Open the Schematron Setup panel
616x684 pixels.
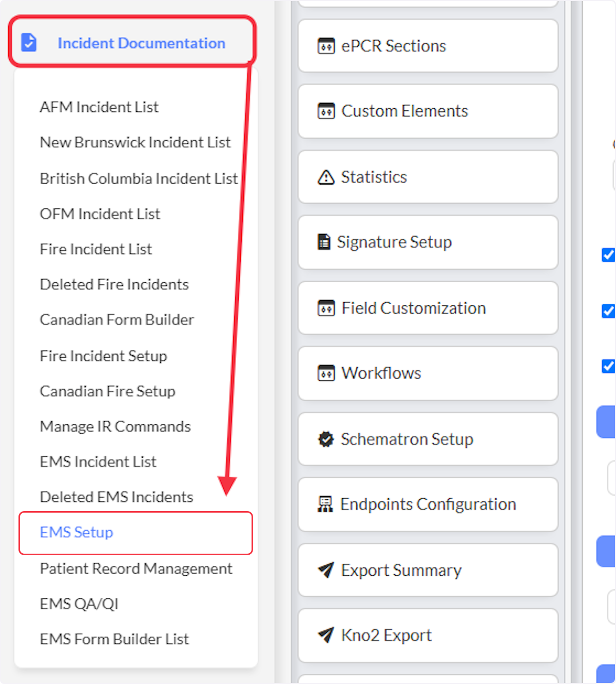pyautogui.click(x=428, y=439)
